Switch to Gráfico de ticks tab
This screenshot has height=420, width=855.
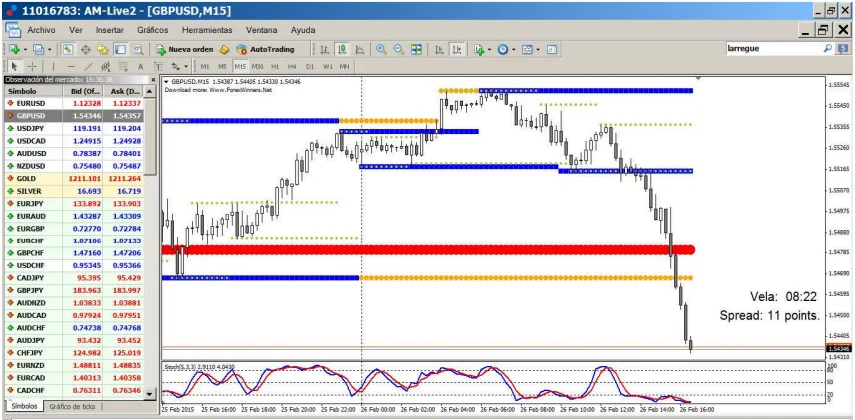72,407
